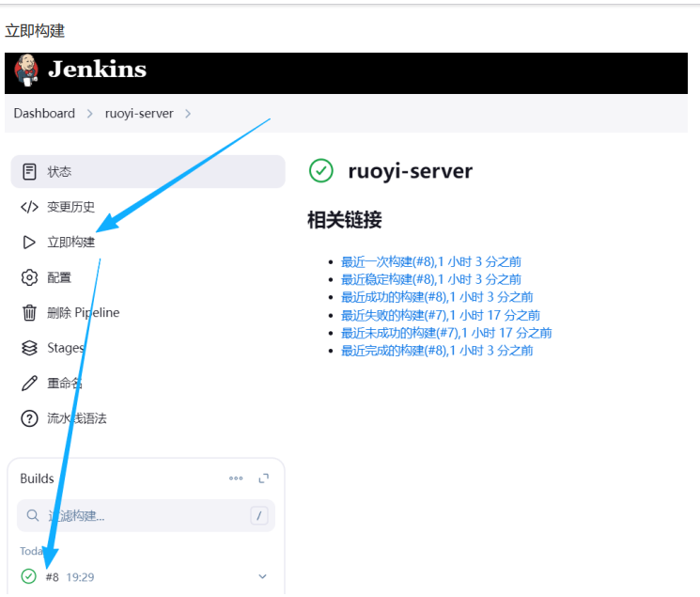
Task: Open 最近失败的构建(#7) link
Action: point(440,316)
